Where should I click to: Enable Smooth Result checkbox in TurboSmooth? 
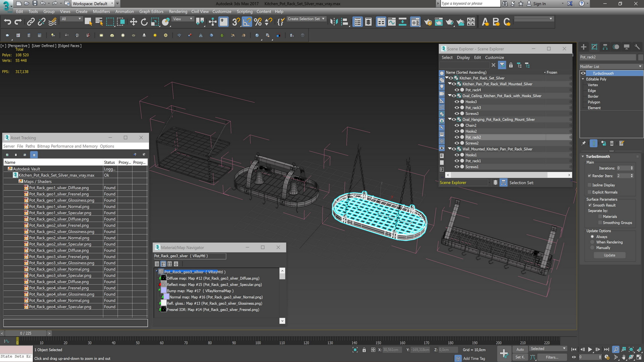click(x=590, y=205)
